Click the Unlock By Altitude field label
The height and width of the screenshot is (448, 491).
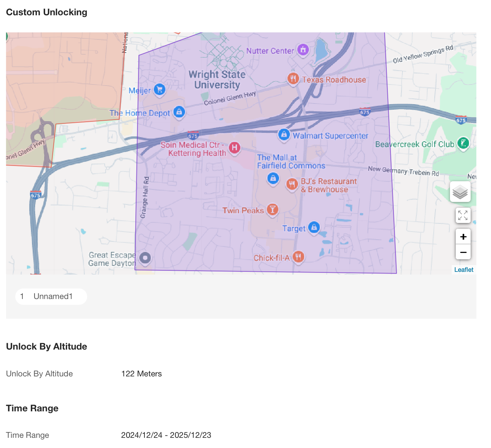[39, 374]
